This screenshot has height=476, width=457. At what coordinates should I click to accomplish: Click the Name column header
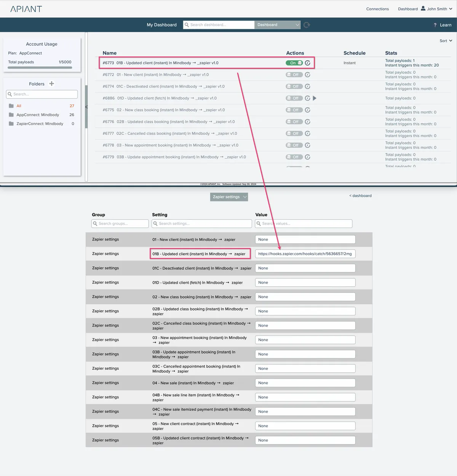pos(110,53)
